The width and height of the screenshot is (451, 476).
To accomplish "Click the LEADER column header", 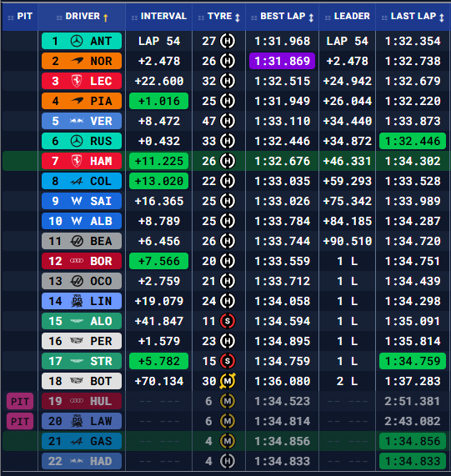I will tap(347, 17).
